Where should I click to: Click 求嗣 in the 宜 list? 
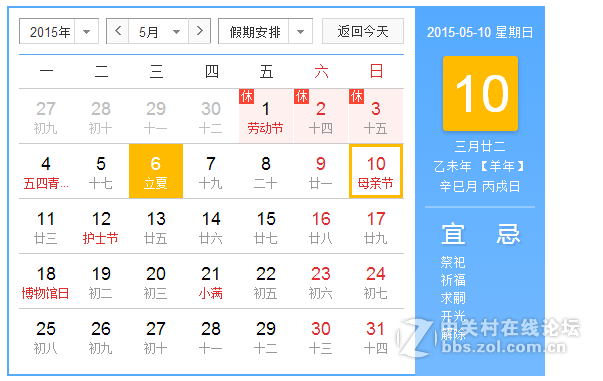coord(453,298)
